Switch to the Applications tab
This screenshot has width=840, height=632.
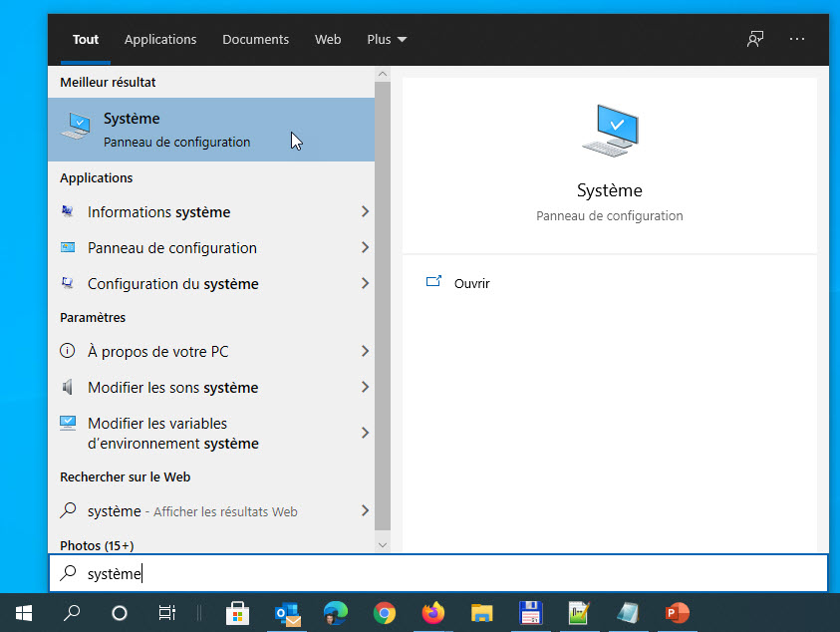(x=160, y=40)
